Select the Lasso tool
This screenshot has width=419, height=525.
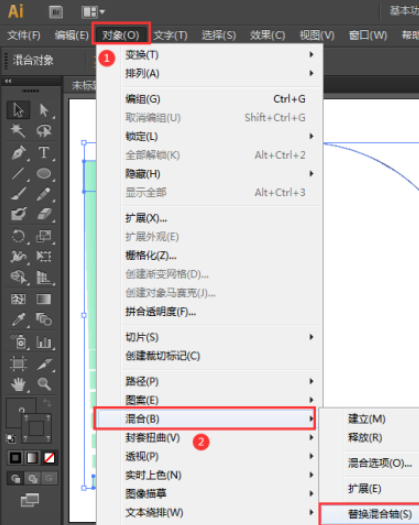click(x=44, y=131)
